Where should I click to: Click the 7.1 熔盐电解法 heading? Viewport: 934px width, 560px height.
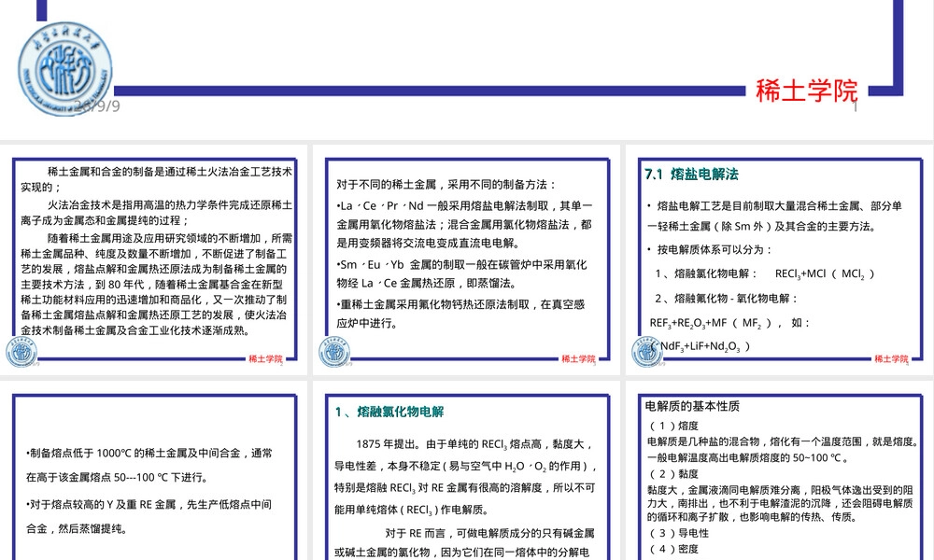pos(691,175)
